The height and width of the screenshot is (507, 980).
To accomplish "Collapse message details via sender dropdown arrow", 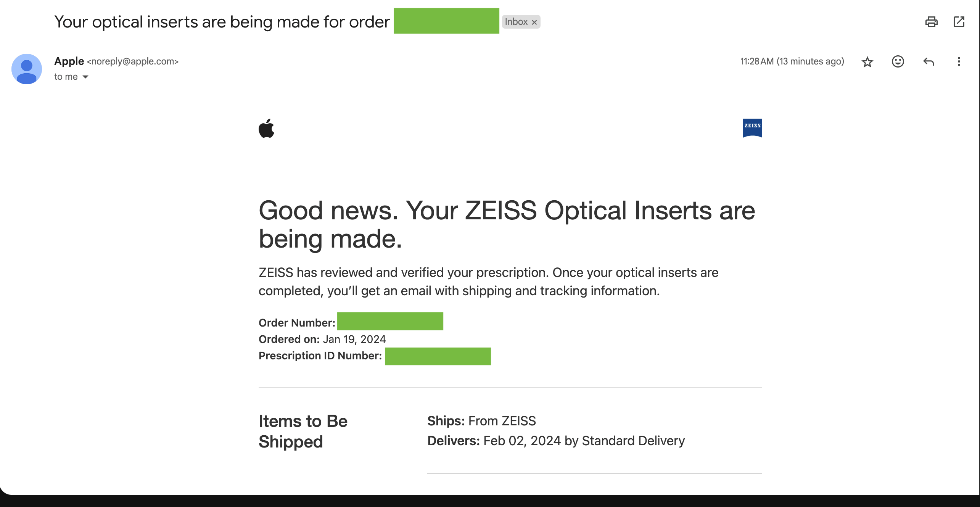I will point(85,77).
